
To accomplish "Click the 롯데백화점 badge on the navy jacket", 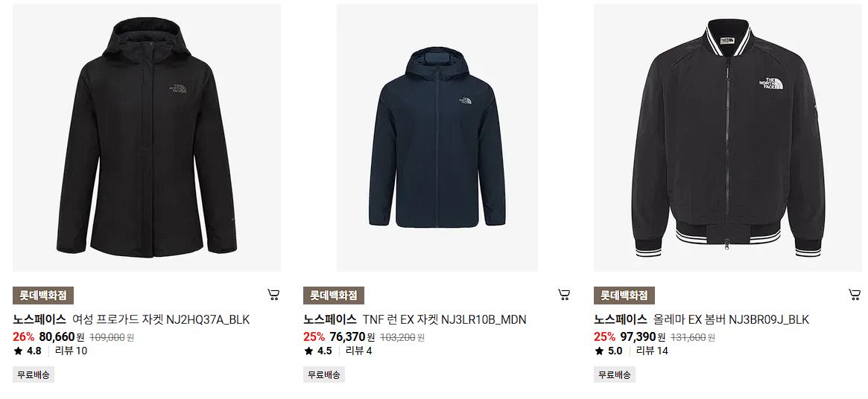I will 334,296.
